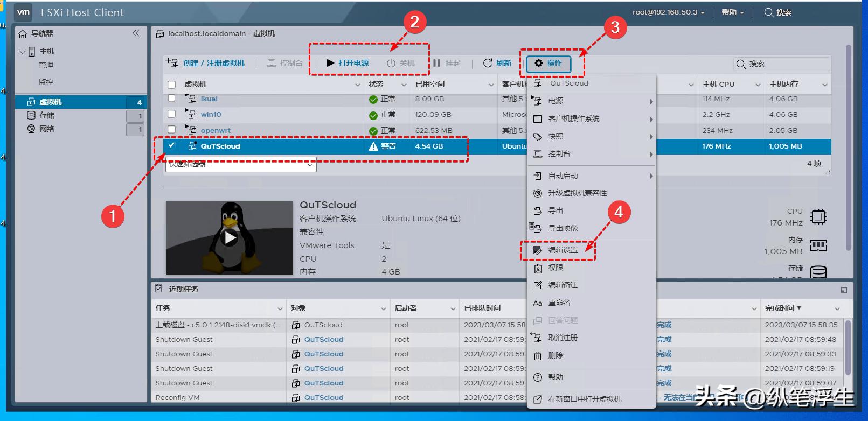
Task: Click the win10 virtual machine icon
Action: [191, 114]
